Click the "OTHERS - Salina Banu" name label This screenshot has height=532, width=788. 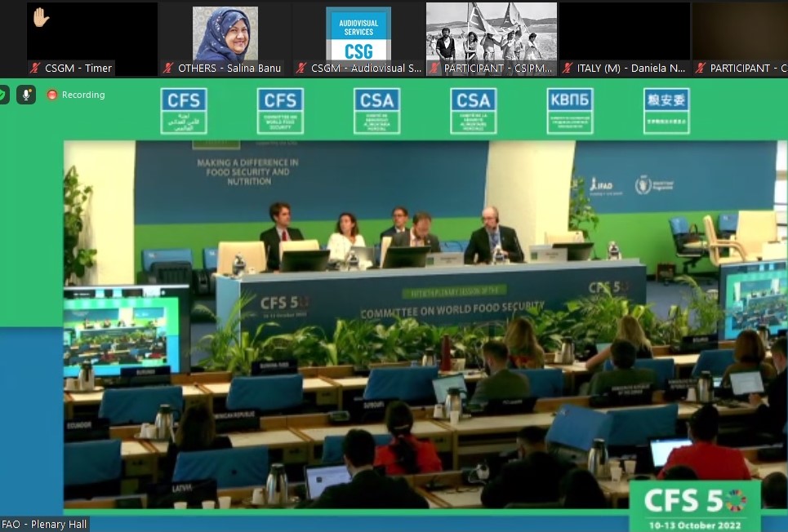(229, 69)
